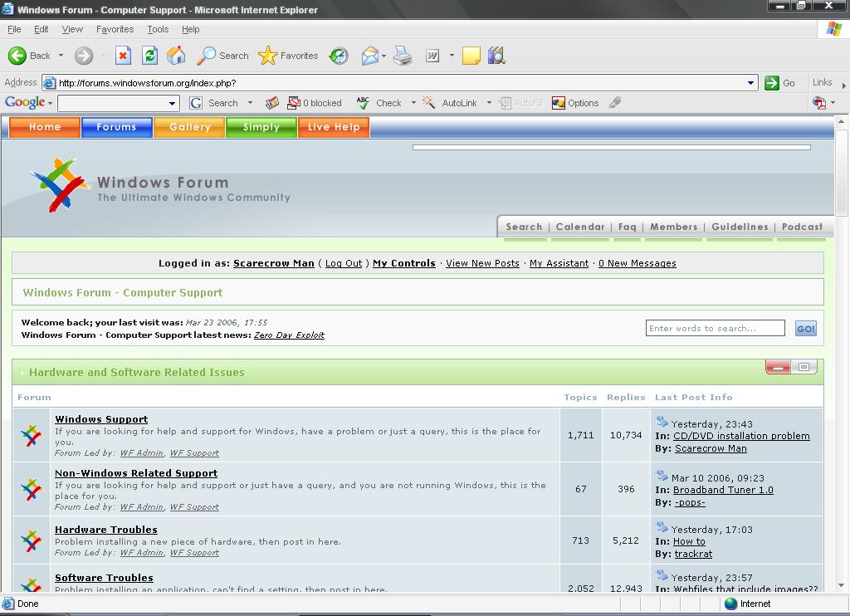The width and height of the screenshot is (850, 616).
Task: Open the File menu
Action: [x=14, y=29]
